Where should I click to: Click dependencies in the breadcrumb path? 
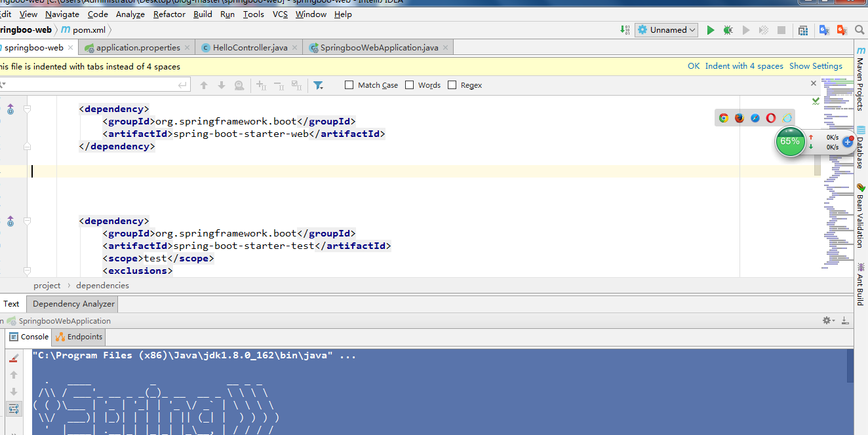[102, 285]
